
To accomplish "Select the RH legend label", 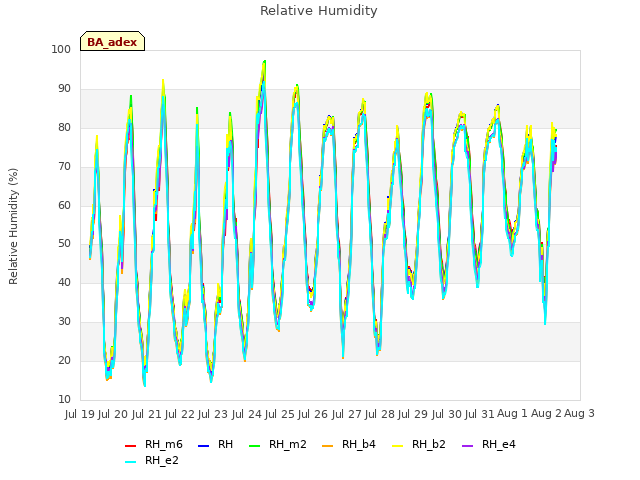I will [225, 444].
